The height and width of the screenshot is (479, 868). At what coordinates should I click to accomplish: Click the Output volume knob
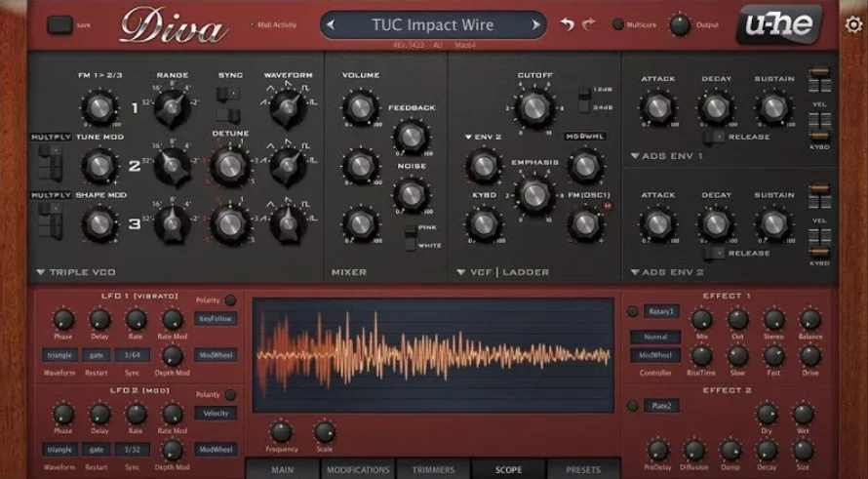[679, 25]
